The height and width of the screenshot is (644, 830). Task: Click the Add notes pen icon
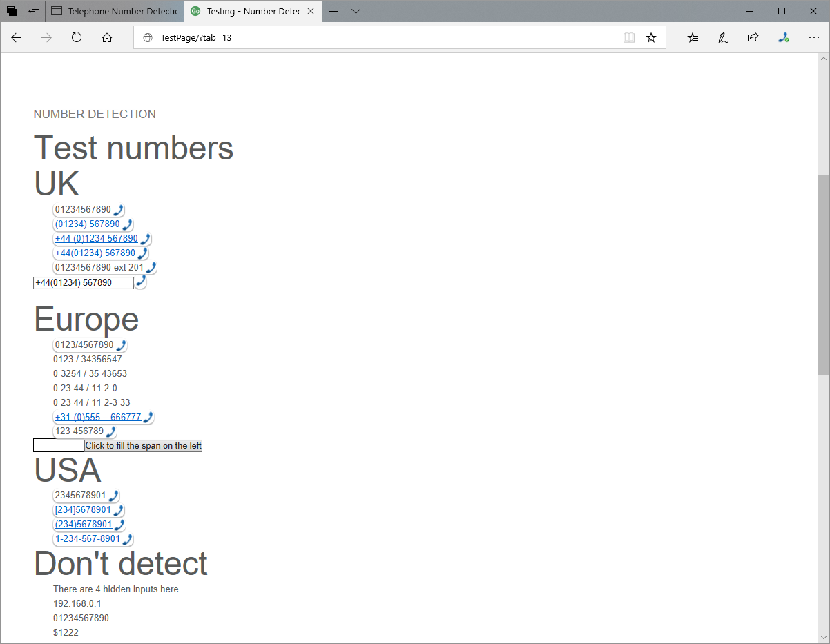tap(723, 38)
